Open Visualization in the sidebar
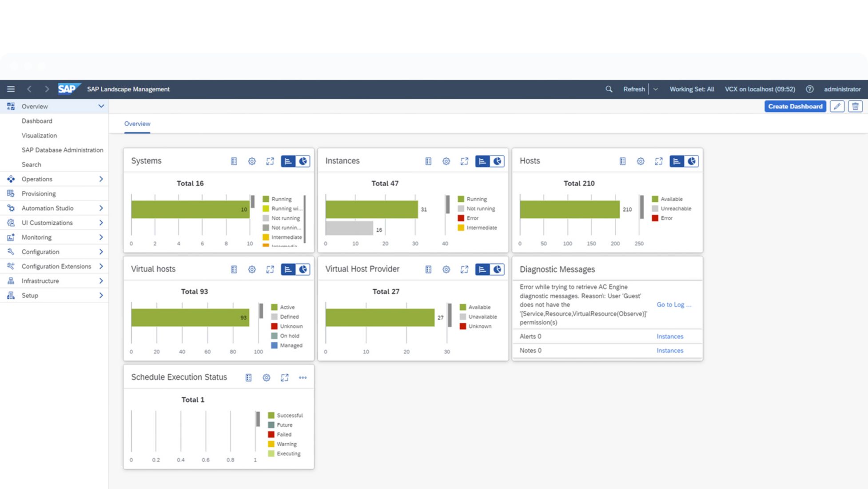868x489 pixels. click(x=39, y=136)
